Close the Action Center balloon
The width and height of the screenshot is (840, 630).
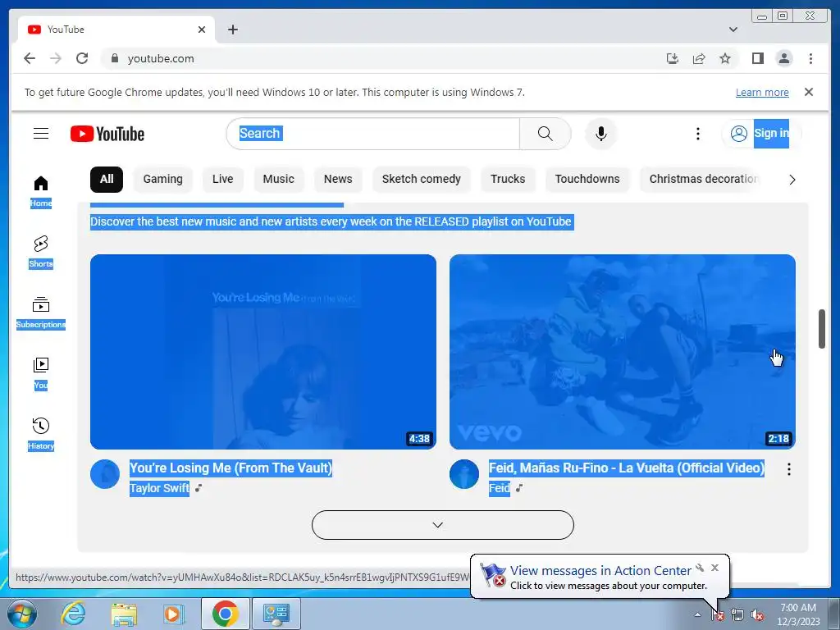pyautogui.click(x=714, y=568)
